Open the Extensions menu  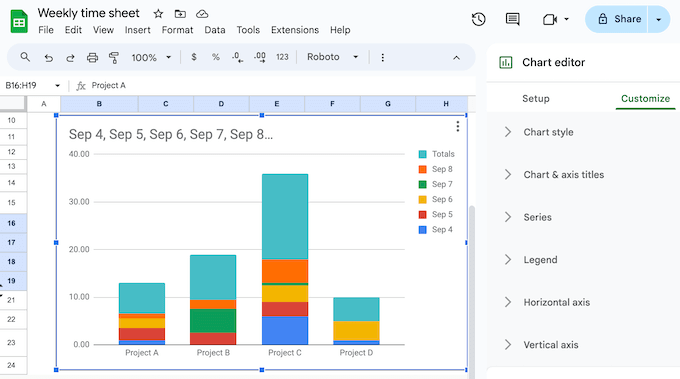click(x=295, y=30)
